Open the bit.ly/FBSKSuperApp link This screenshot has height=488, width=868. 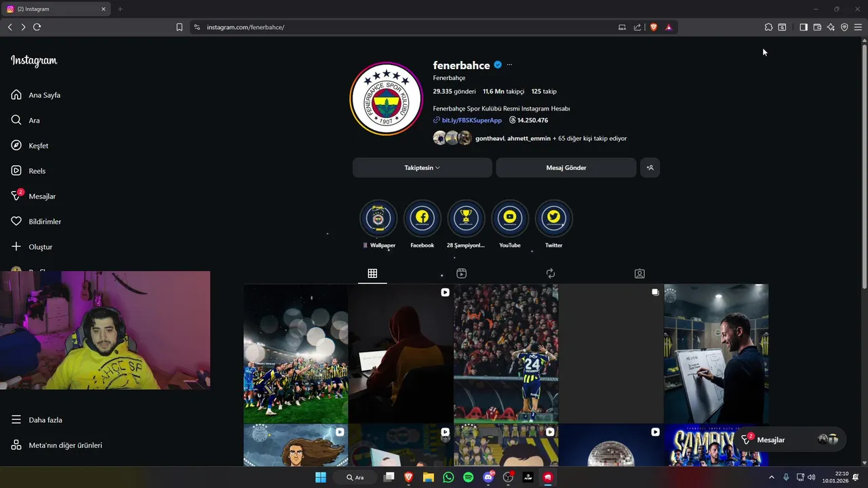click(x=471, y=120)
